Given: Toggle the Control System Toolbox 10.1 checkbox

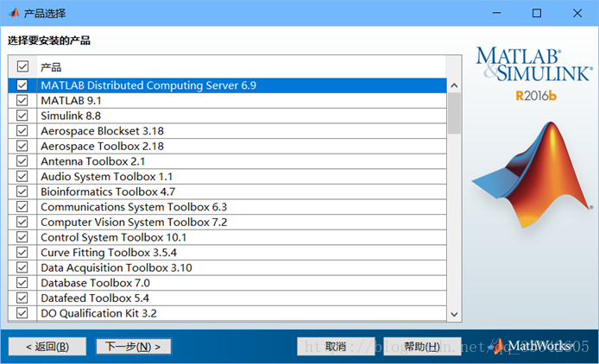Looking at the screenshot, I should 22,237.
